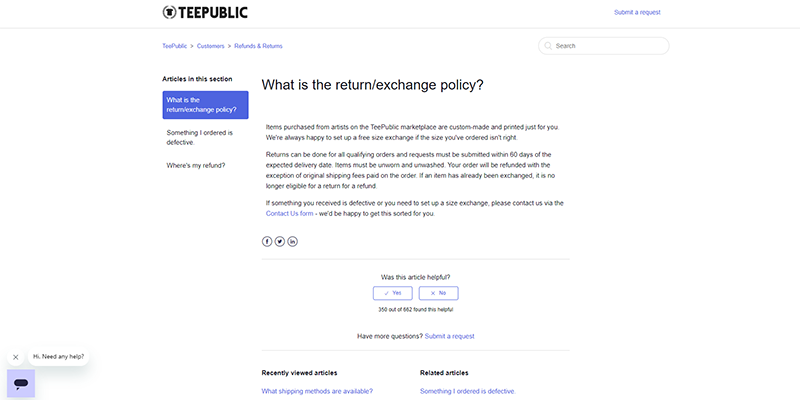The width and height of the screenshot is (800, 400).
Task: Go to TeePublic breadcrumb
Action: (174, 46)
